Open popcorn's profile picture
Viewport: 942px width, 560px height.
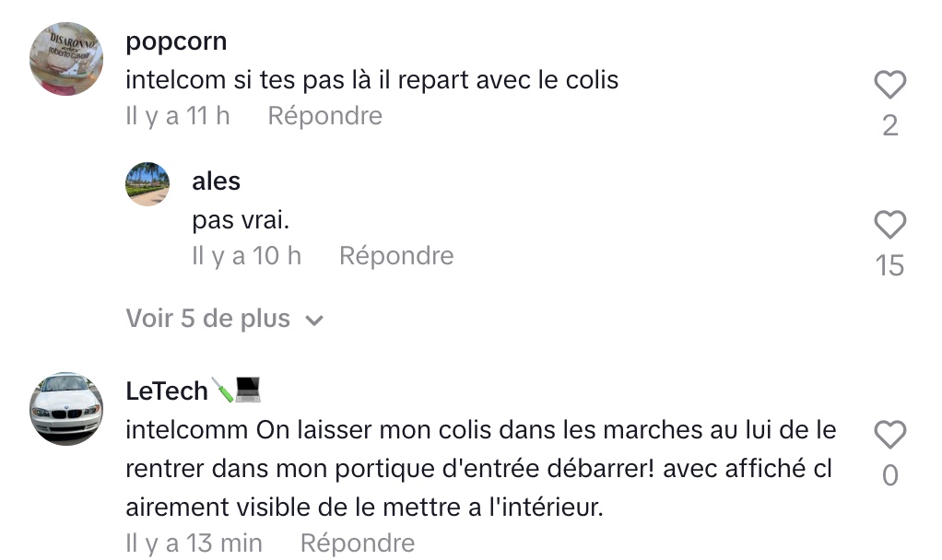(x=66, y=59)
